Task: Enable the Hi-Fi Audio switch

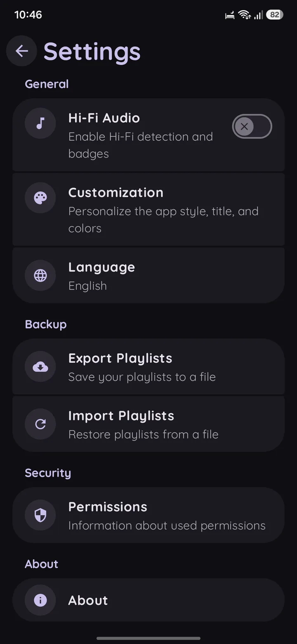Action: (x=252, y=126)
